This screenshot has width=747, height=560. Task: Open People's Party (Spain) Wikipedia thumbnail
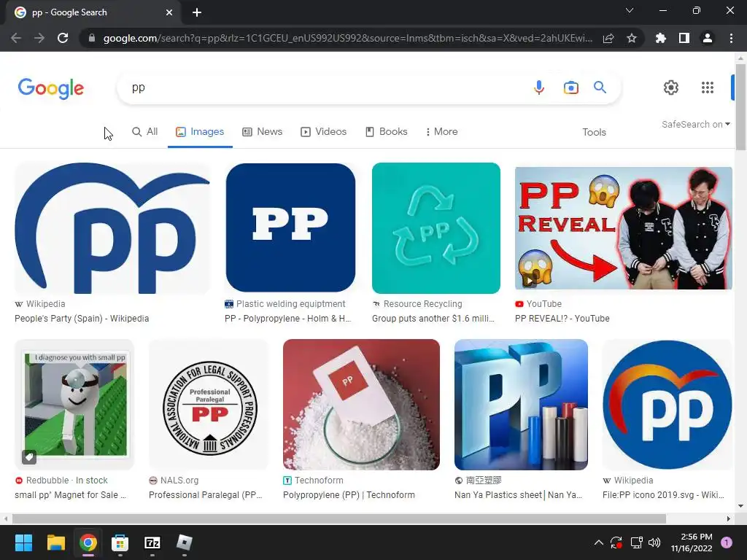112,228
